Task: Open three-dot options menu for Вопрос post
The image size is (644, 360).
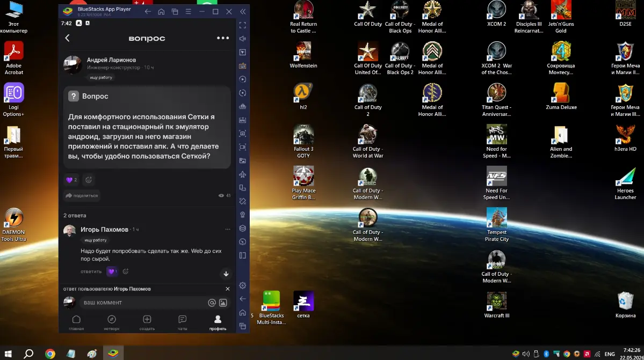Action: pos(223,38)
